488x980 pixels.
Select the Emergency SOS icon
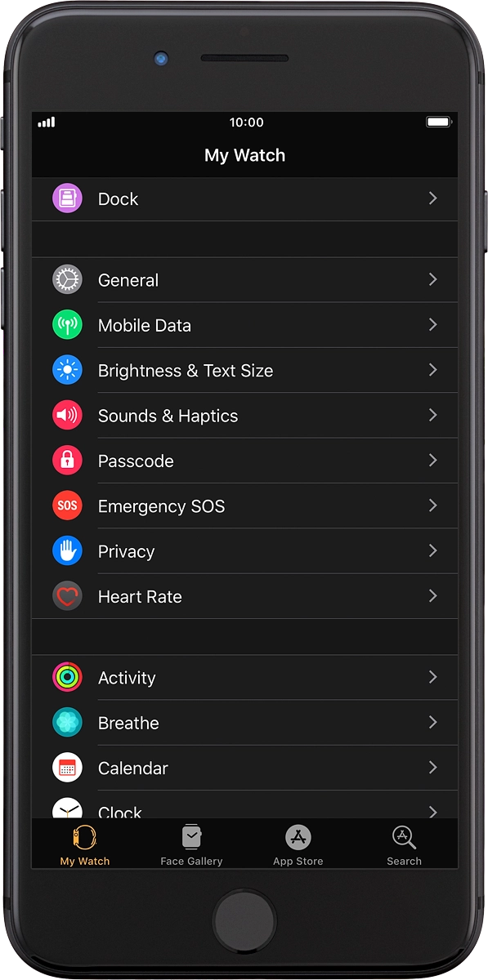pyautogui.click(x=67, y=506)
